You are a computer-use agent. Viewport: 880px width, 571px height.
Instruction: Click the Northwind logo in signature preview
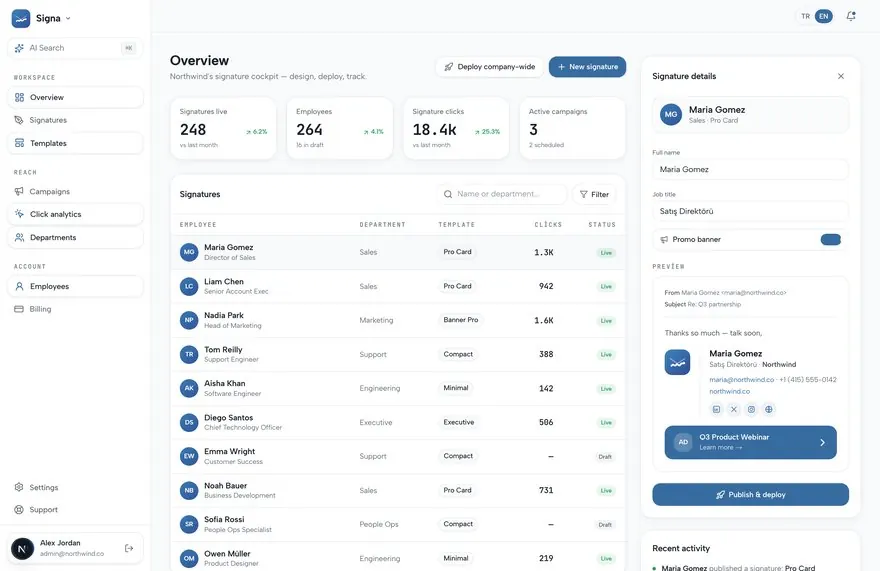pos(677,363)
